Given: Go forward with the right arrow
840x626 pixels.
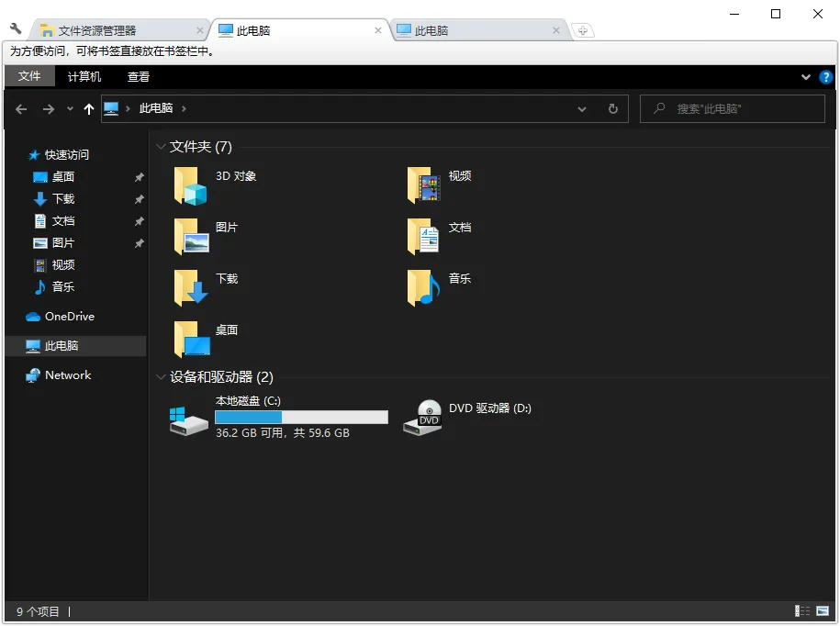Looking at the screenshot, I should click(x=49, y=109).
